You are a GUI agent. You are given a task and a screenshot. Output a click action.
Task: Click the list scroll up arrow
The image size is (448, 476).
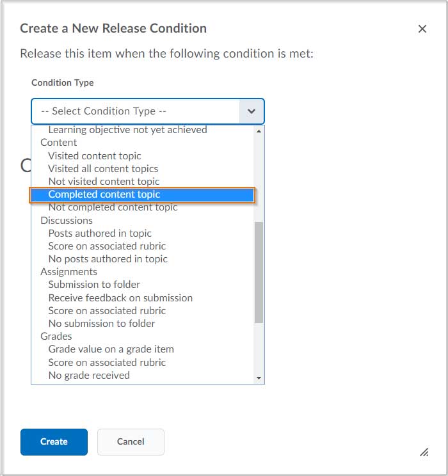(x=259, y=131)
